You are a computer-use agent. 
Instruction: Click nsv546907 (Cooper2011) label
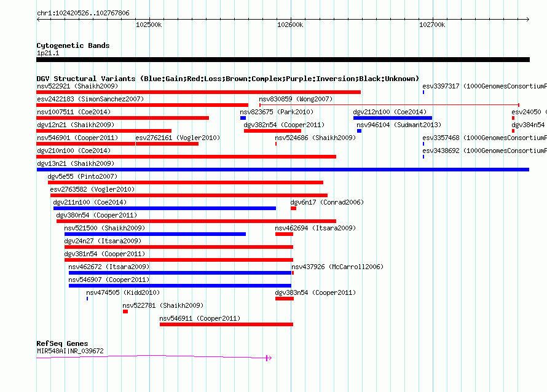[x=109, y=280]
